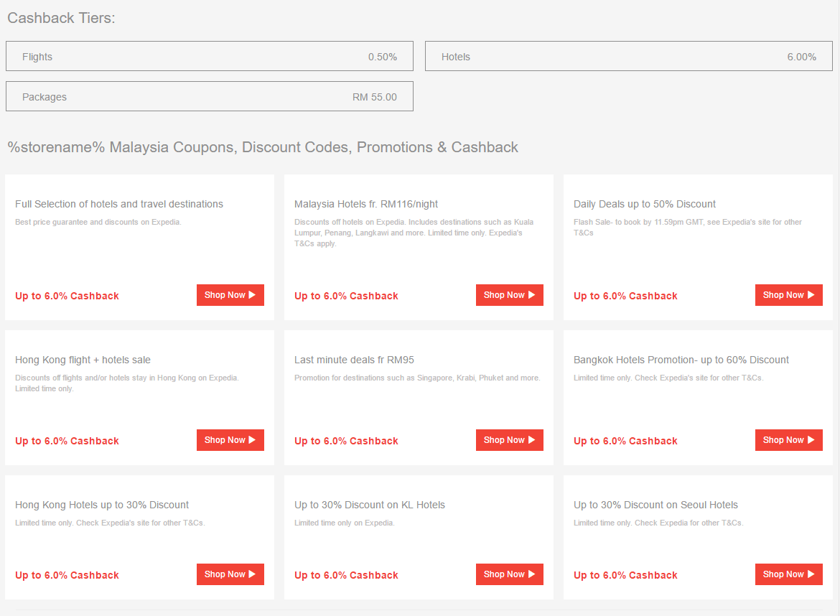This screenshot has height=616, width=840.
Task: Click 'Up to 6.0% Cashback' under Malaysia Hotels deal
Action: (x=346, y=297)
